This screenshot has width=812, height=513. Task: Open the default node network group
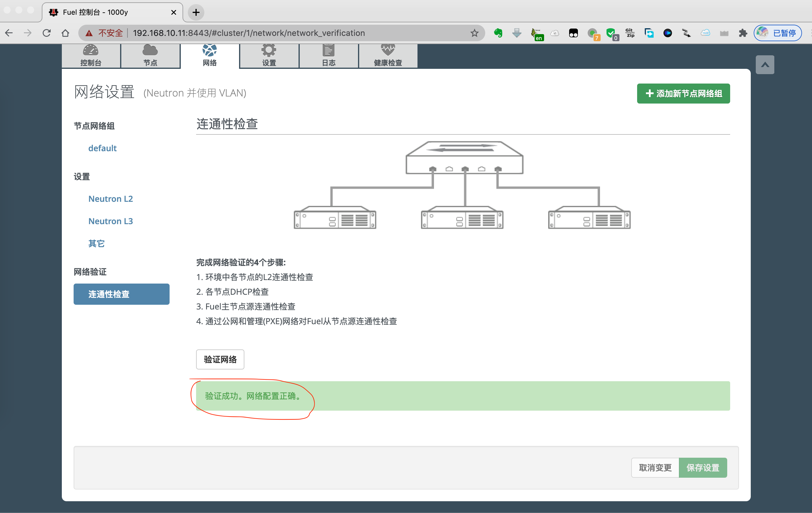tap(102, 148)
